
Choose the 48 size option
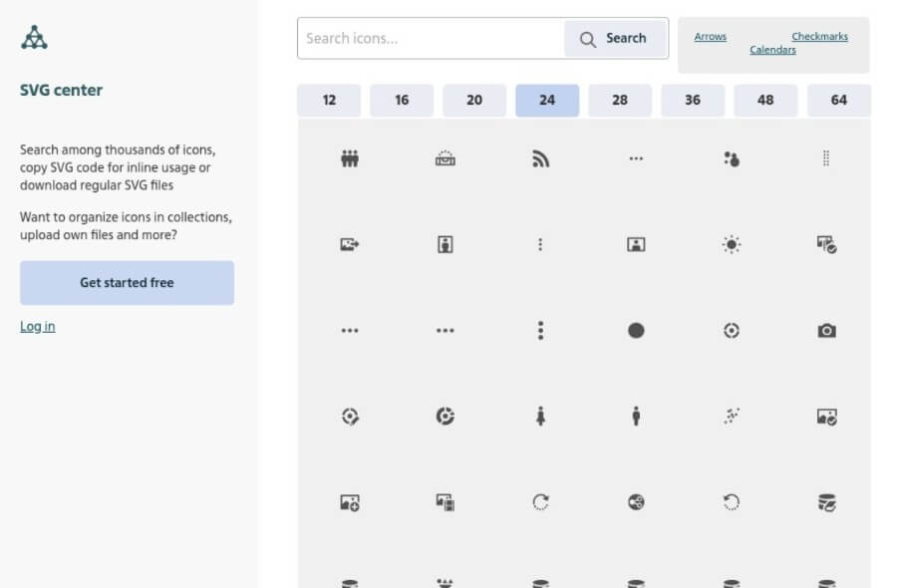tap(765, 100)
